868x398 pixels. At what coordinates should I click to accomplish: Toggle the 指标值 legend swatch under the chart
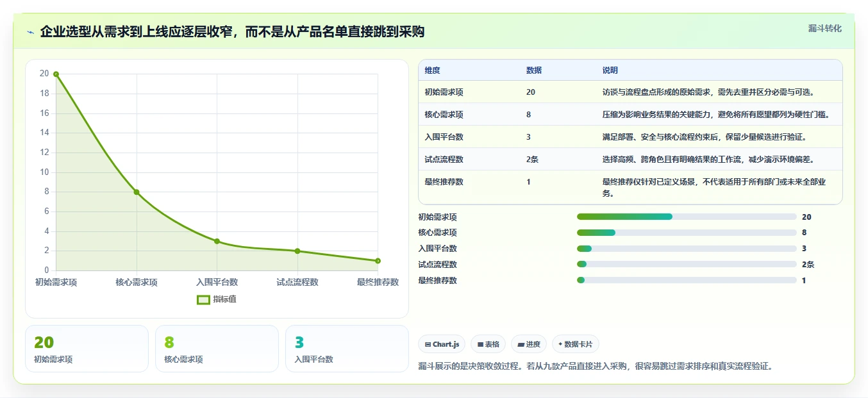203,299
